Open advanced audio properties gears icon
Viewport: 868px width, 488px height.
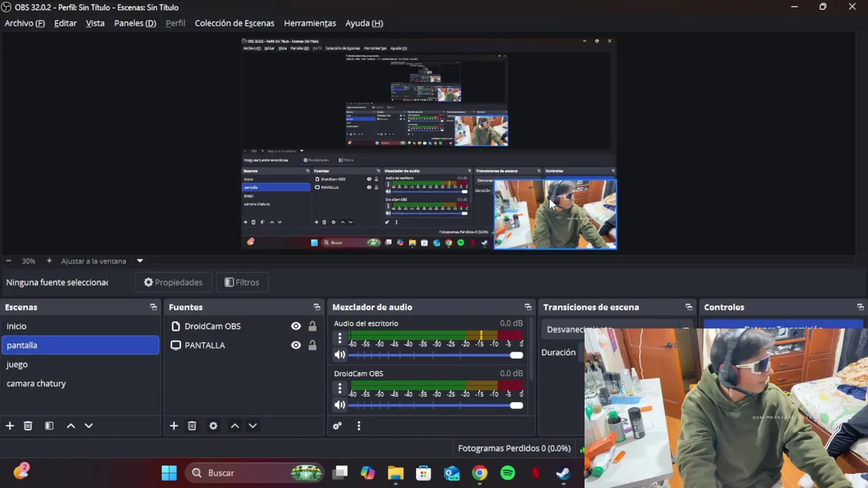(337, 426)
